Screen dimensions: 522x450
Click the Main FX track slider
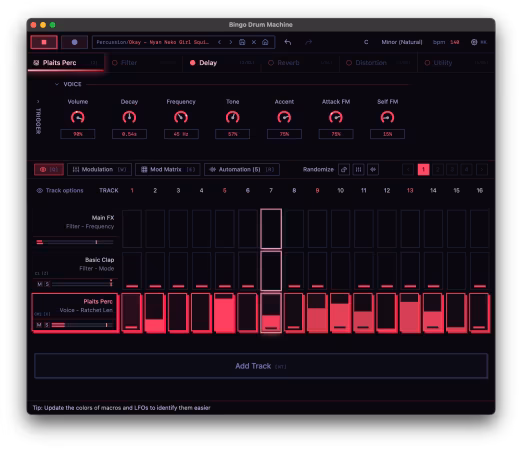(x=75, y=242)
